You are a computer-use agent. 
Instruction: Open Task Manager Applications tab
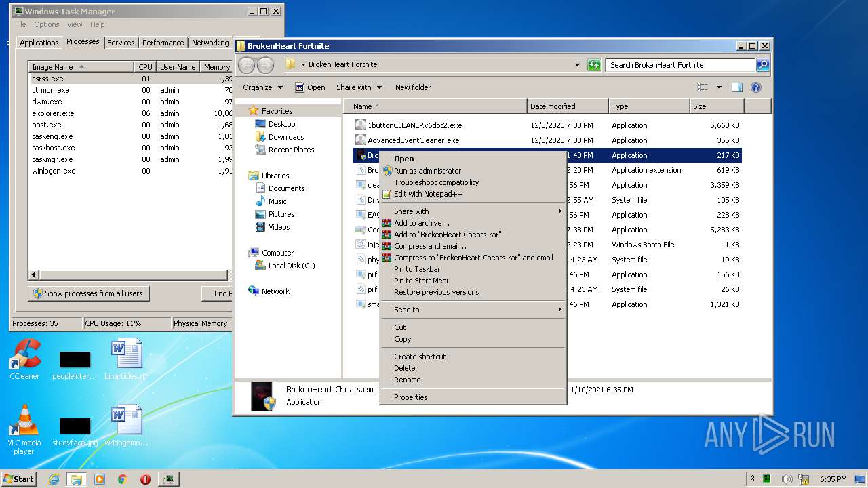tap(39, 43)
